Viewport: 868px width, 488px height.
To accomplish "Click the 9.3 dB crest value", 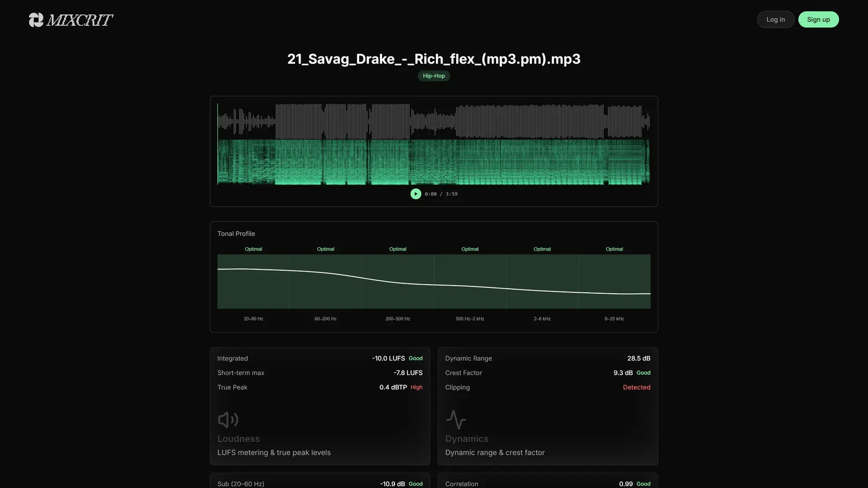I will (x=623, y=373).
